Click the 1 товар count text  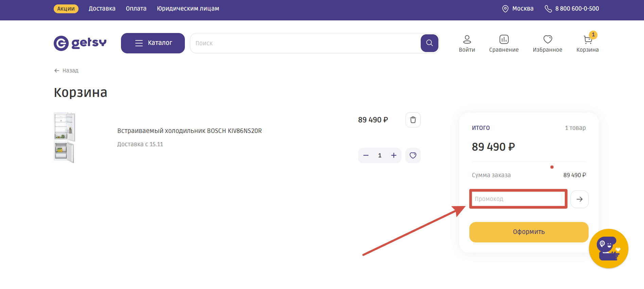click(575, 128)
